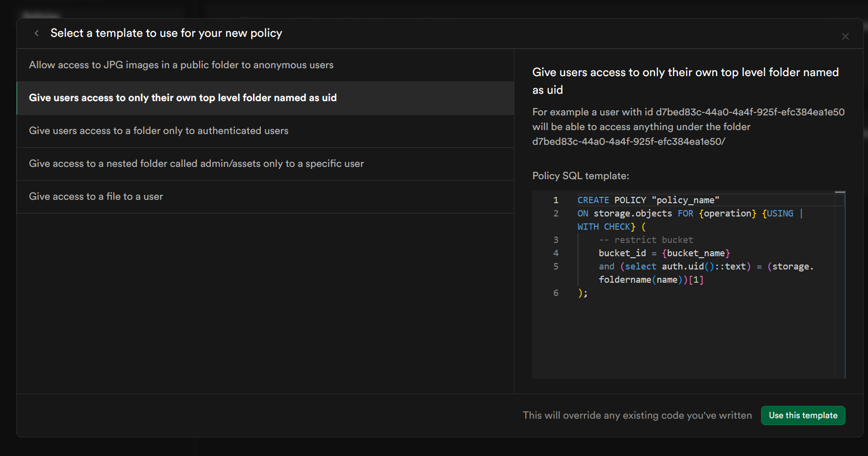Pick the nested admin/assets folder template
This screenshot has width=868, height=456.
(196, 164)
